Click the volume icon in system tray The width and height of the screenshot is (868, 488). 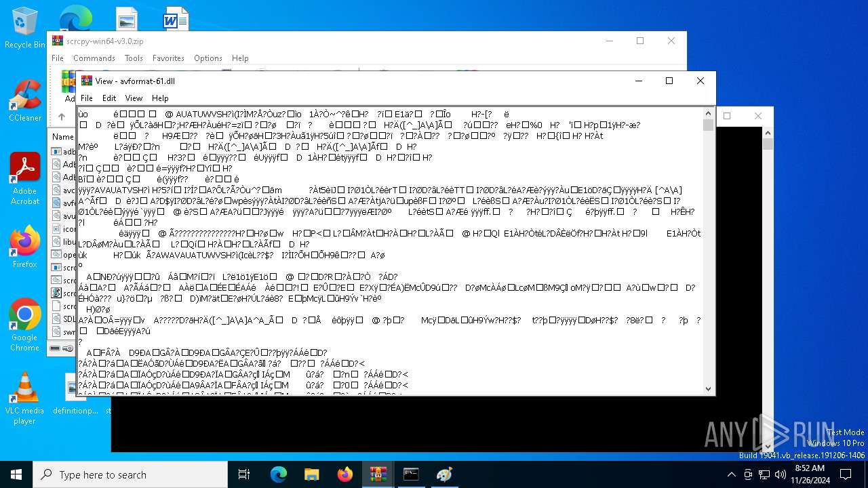pyautogui.click(x=780, y=474)
